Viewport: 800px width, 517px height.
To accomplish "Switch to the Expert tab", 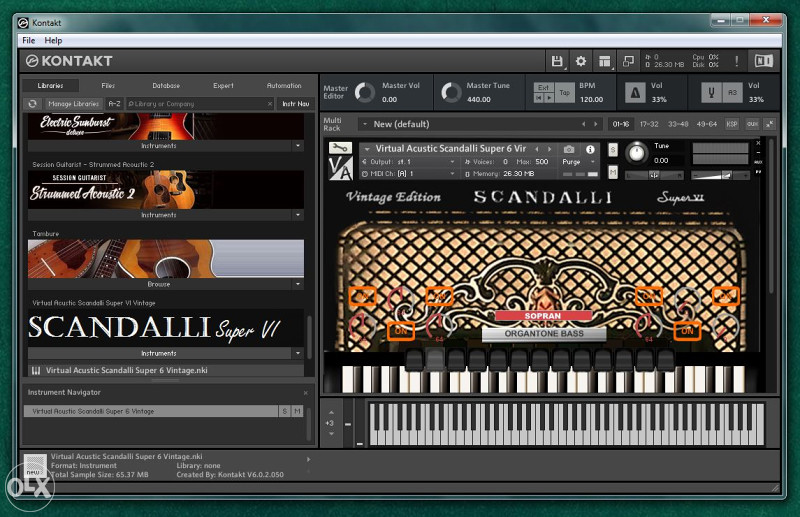I will point(223,86).
